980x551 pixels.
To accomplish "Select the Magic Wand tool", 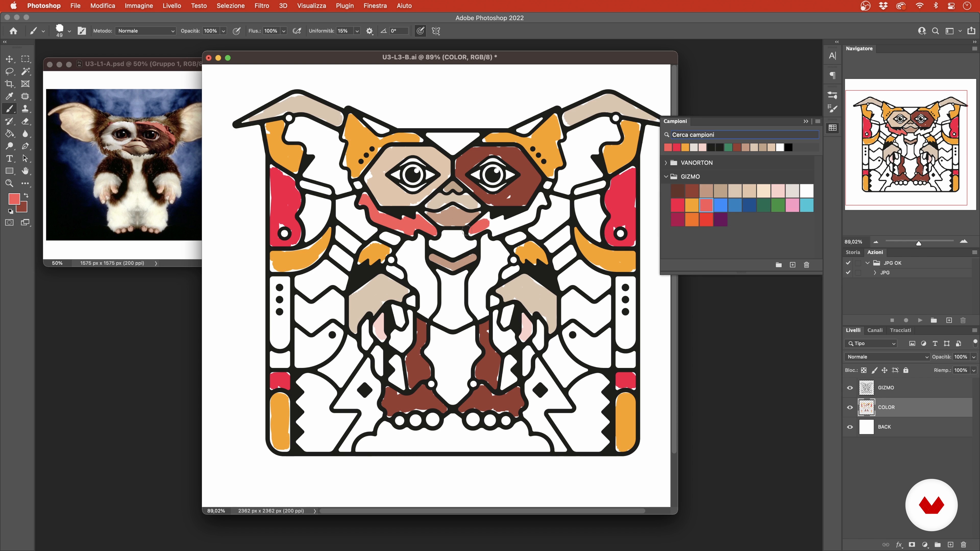I will pyautogui.click(x=25, y=71).
